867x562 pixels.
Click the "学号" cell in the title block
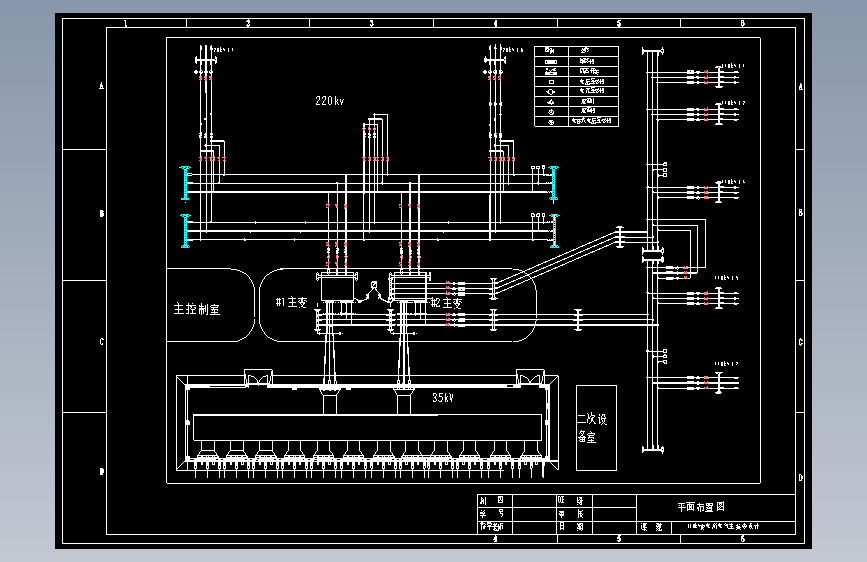(493, 514)
